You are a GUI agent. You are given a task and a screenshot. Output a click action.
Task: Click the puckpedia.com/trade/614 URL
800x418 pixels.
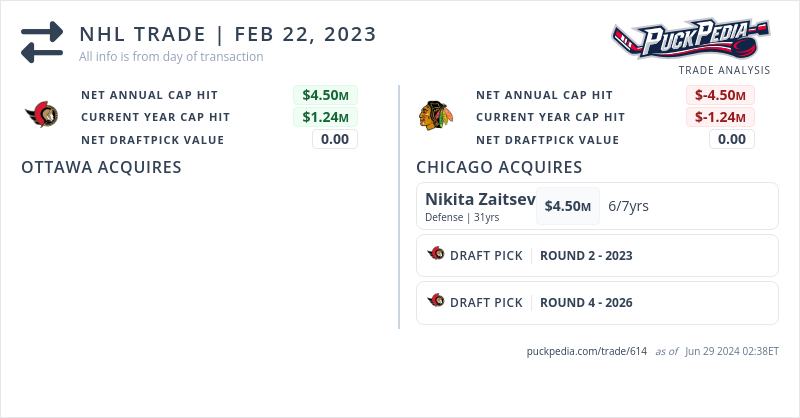pyautogui.click(x=587, y=352)
